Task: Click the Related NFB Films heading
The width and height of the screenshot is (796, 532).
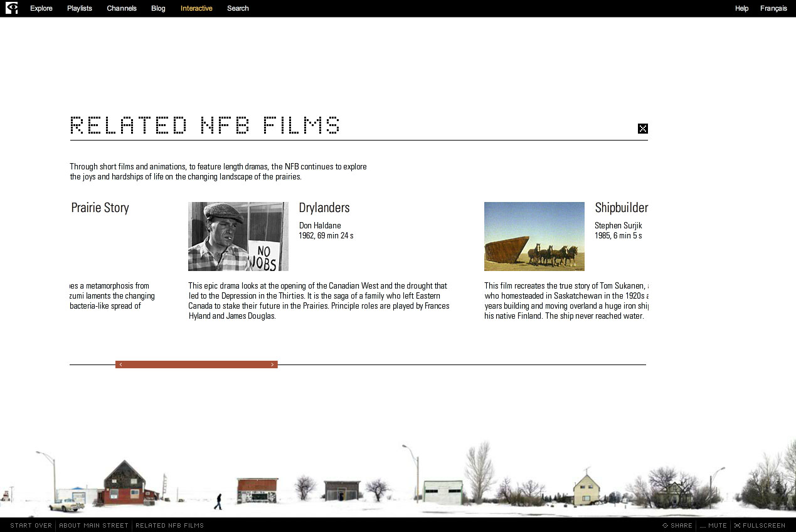Action: tap(205, 125)
